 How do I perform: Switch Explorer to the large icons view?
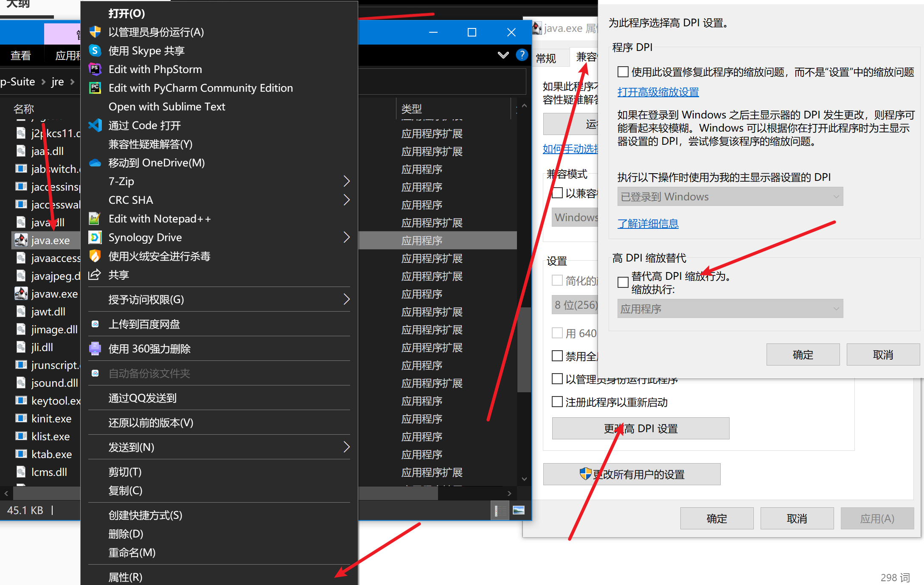[519, 510]
